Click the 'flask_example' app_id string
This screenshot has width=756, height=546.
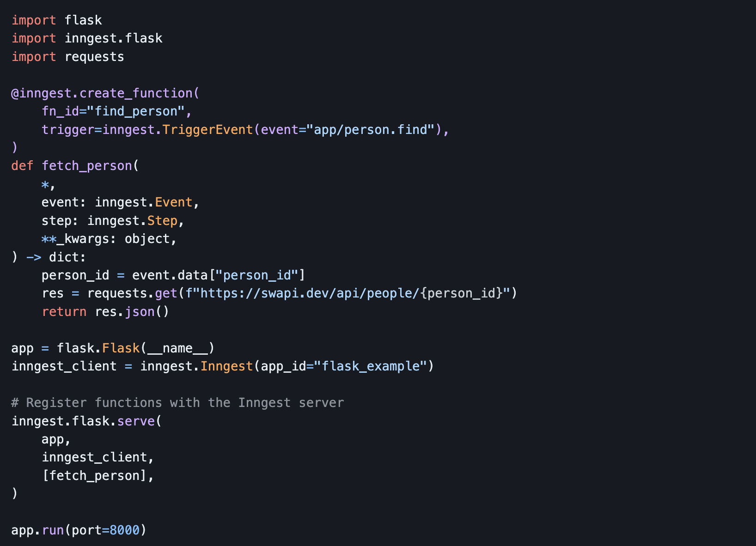pos(371,366)
